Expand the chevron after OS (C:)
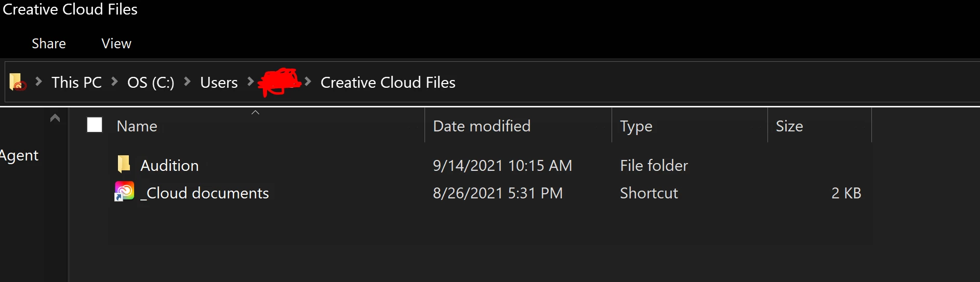The image size is (980, 282). click(x=188, y=82)
